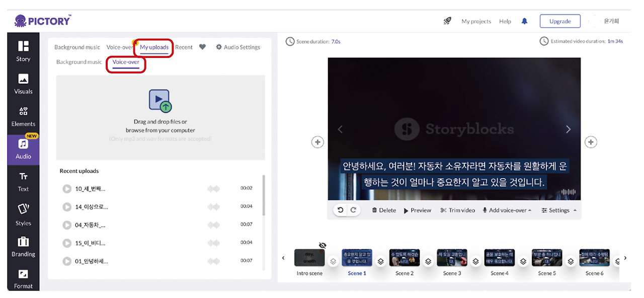Select Scene 6 thumbnail
644x298 pixels.
[594, 258]
